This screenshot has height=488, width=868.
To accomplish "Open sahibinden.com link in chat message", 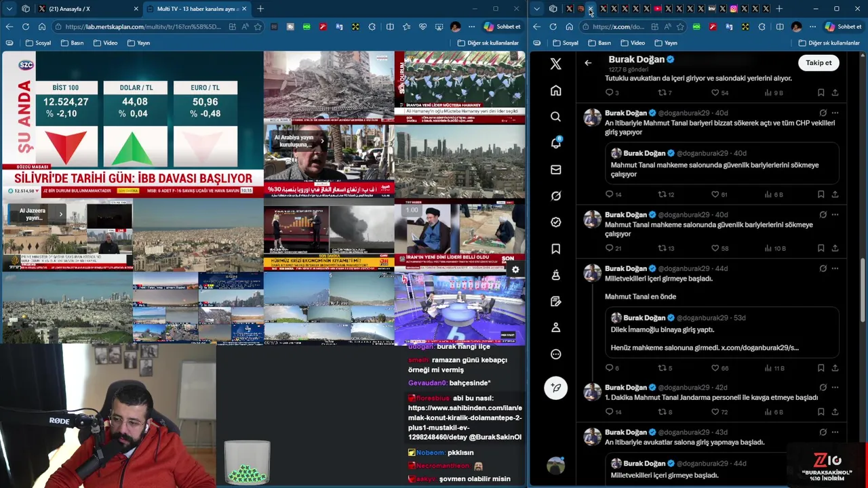I will point(465,423).
